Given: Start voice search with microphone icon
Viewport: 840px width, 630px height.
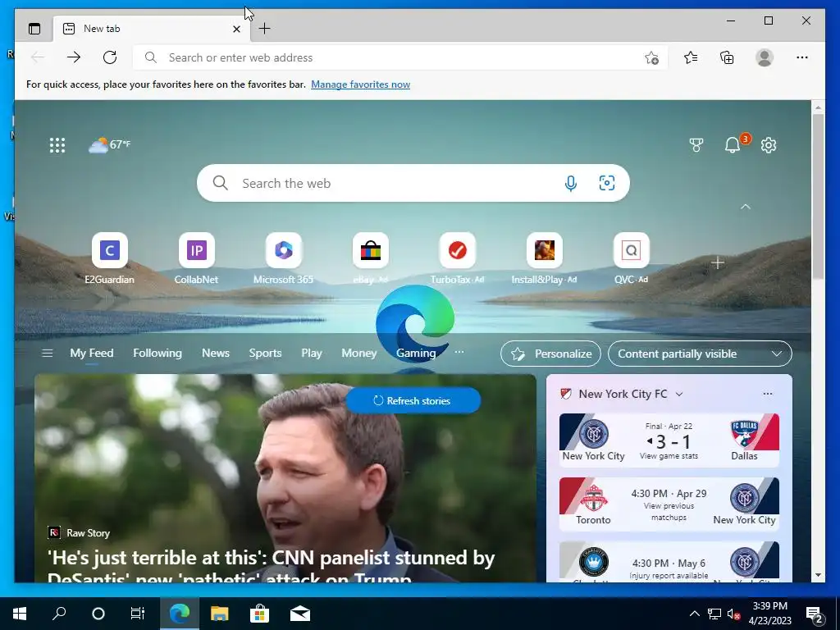Looking at the screenshot, I should 571,183.
